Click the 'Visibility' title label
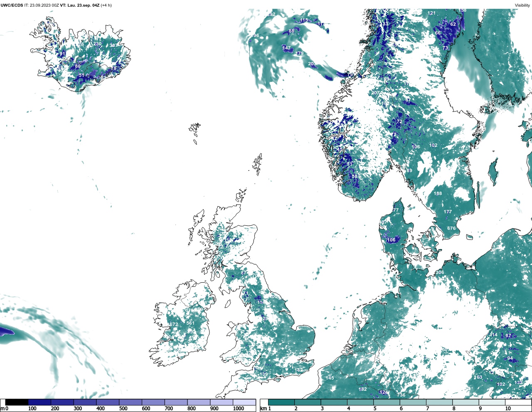Viewport: 532px width, 412px height. [x=522, y=5]
